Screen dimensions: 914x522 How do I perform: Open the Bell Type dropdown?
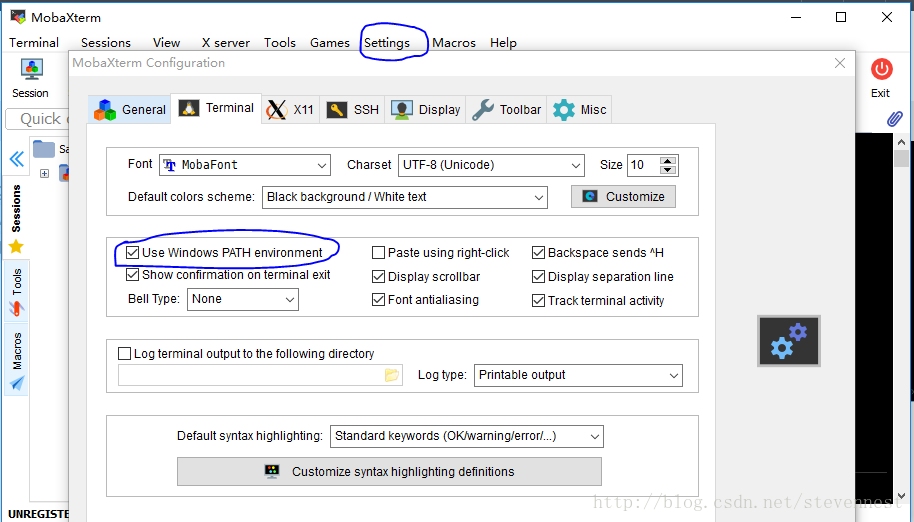(242, 299)
